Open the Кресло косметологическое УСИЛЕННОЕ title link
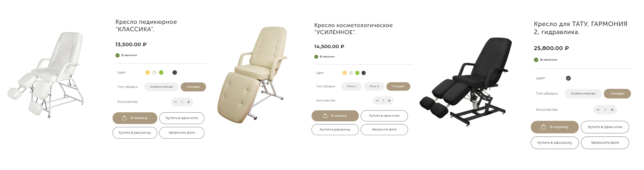Viewport: 644px width, 170px height. point(353,29)
